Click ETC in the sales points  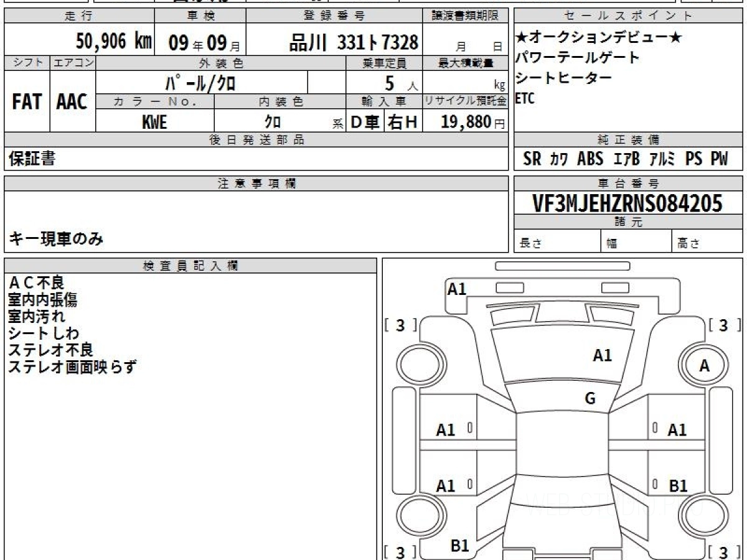tap(525, 98)
